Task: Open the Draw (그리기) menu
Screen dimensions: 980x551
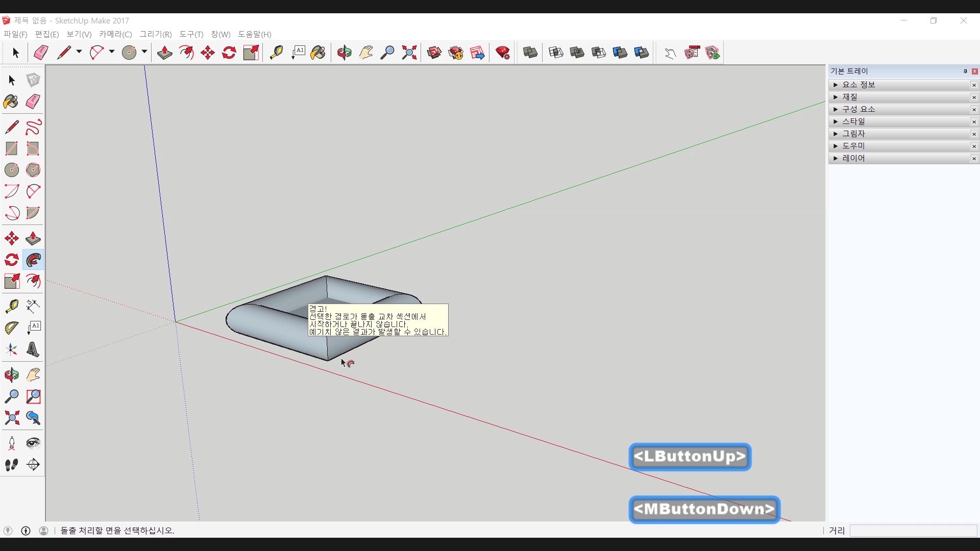Action: [155, 34]
